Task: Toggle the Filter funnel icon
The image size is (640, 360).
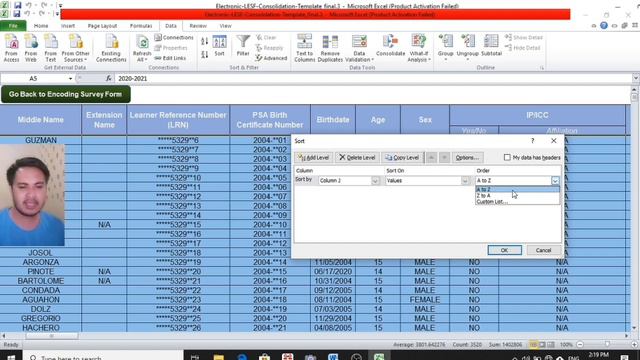Action: pos(243,46)
